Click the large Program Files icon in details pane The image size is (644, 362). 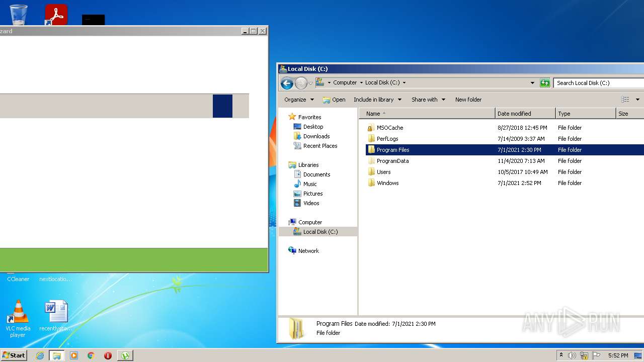296,328
